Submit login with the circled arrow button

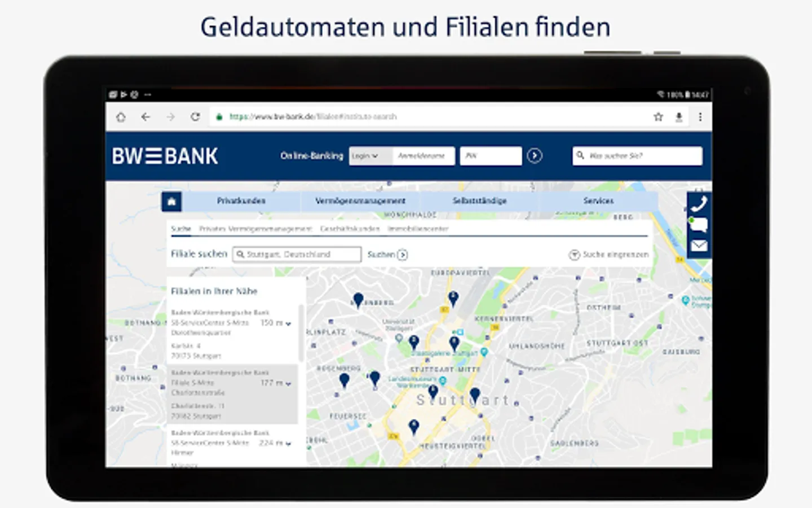[535, 156]
